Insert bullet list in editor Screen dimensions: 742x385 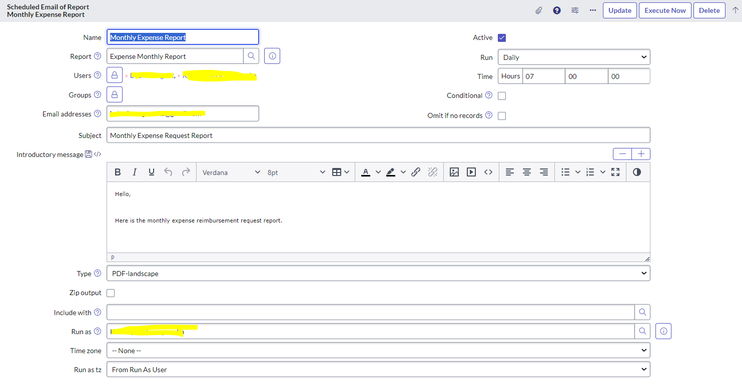pos(565,172)
